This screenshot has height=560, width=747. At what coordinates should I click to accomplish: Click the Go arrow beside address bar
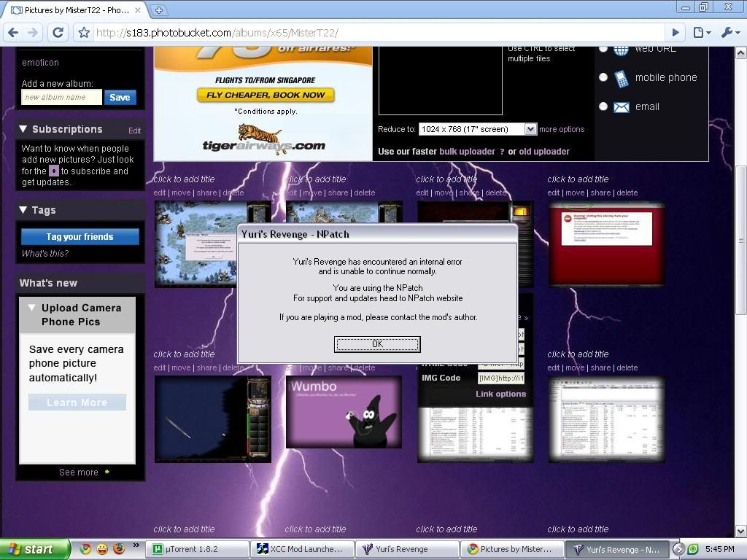676,32
